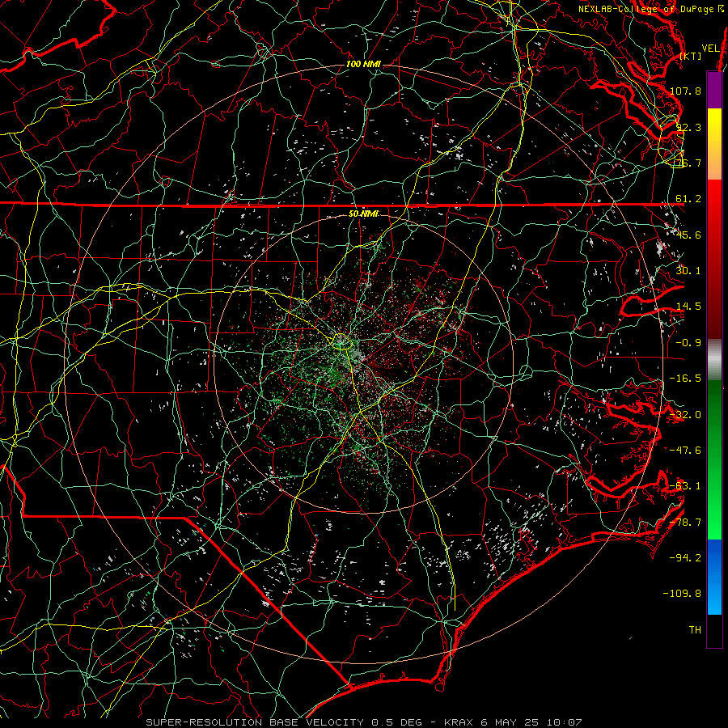This screenshot has height=728, width=728.
Task: Select the -32.0 scale value
Action: (x=685, y=415)
